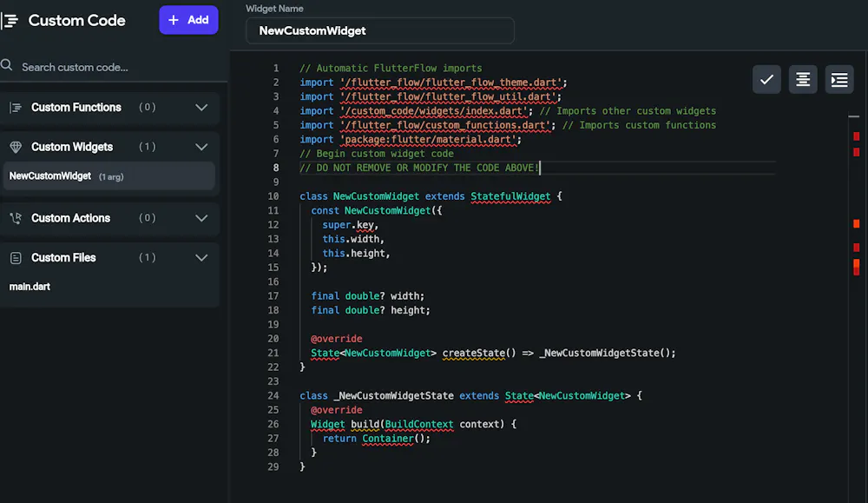Click 'super.key' on line 12

pos(348,225)
